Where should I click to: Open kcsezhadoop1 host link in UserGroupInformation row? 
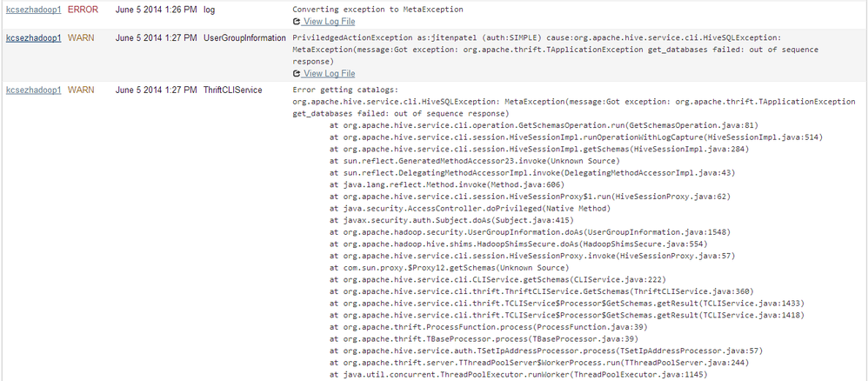tap(33, 37)
